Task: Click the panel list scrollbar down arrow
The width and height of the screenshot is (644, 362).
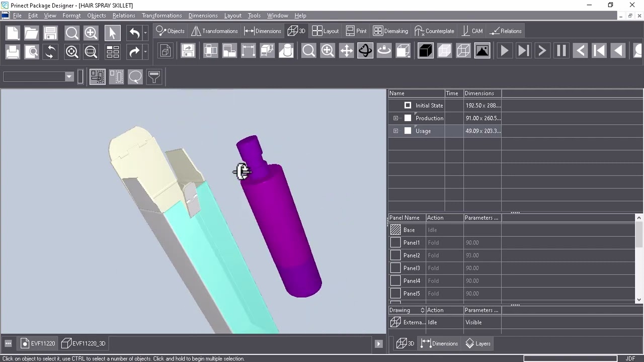Action: point(639,300)
